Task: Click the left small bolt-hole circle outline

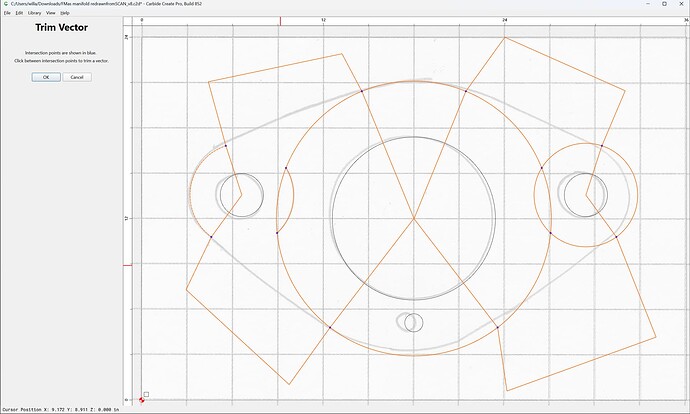Action: [242, 173]
